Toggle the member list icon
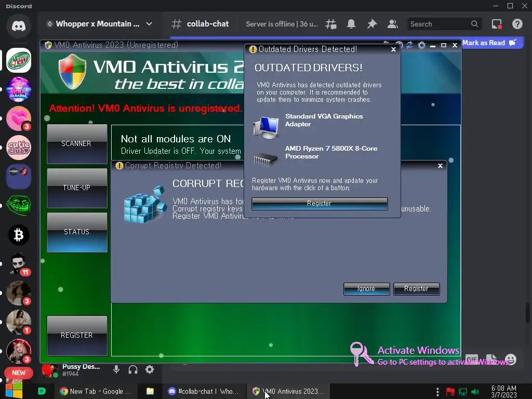This screenshot has width=532, height=399. point(393,24)
